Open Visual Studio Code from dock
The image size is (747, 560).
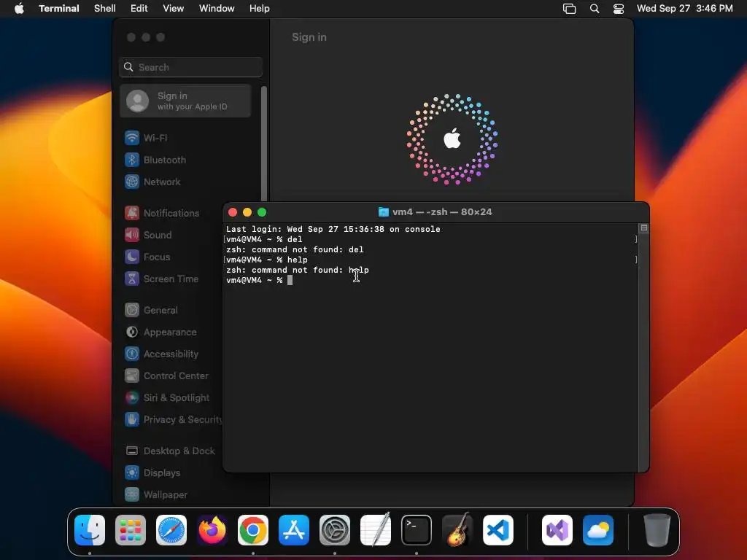coord(498,530)
